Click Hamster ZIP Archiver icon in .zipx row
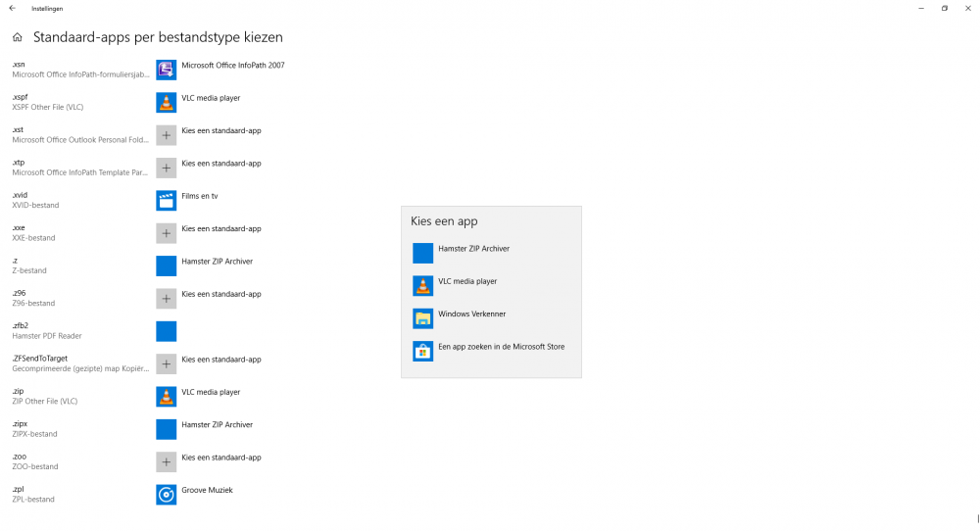Screen dimensions: 980x531 coord(167,429)
